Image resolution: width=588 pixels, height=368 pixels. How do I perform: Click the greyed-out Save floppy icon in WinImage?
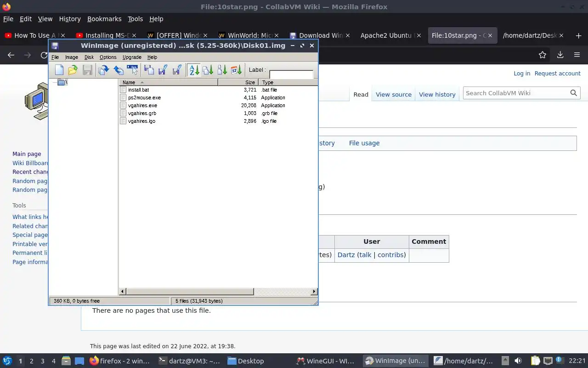tap(87, 70)
